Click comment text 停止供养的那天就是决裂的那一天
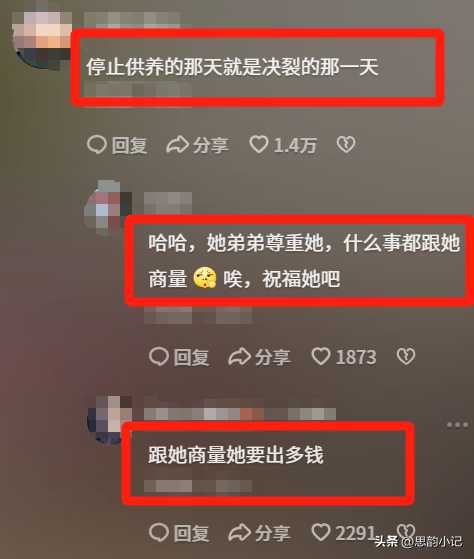474x559 pixels. tap(232, 67)
